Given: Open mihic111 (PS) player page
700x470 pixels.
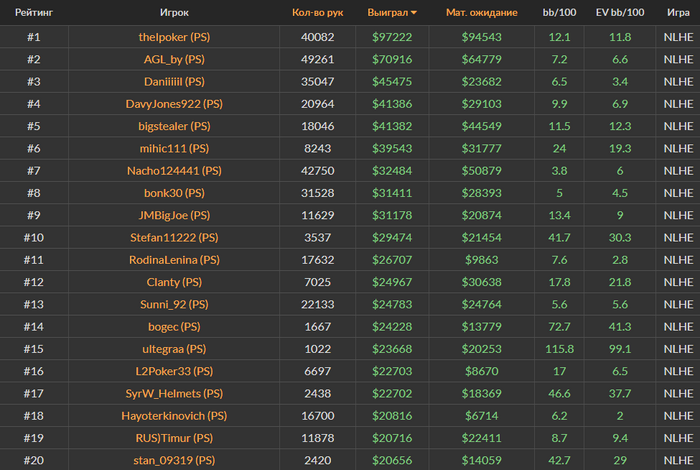Looking at the screenshot, I should (174, 149).
